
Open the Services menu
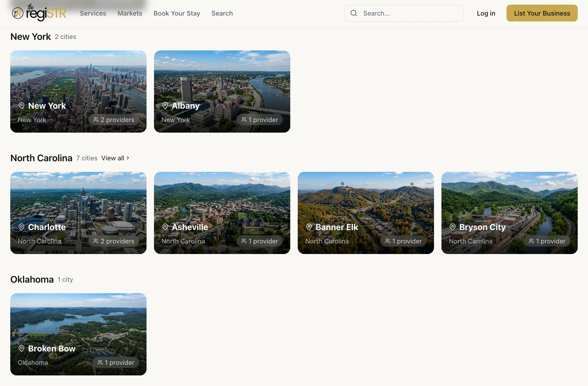click(x=93, y=13)
